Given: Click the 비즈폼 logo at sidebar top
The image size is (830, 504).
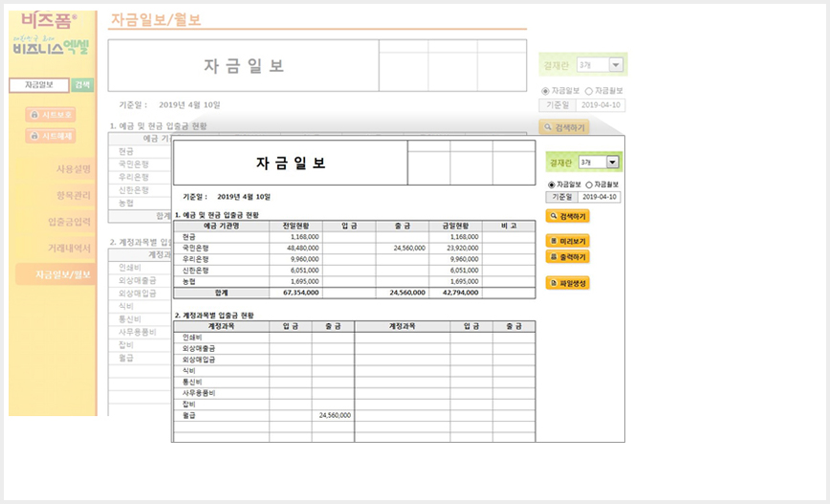Looking at the screenshot, I should coord(49,21).
